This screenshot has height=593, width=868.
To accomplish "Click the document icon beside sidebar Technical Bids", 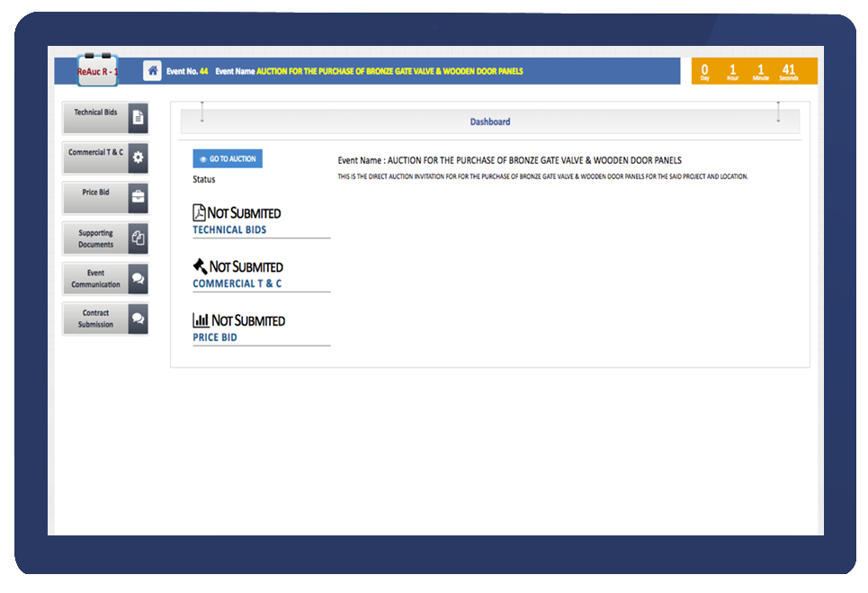I will pyautogui.click(x=138, y=118).
